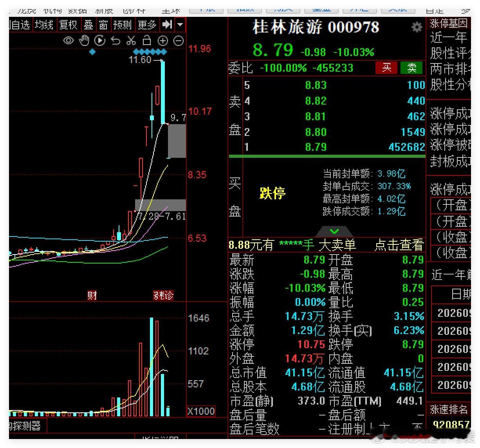The height and width of the screenshot is (448, 480).
Task: Click the red 买 buy button
Action: [x=386, y=68]
